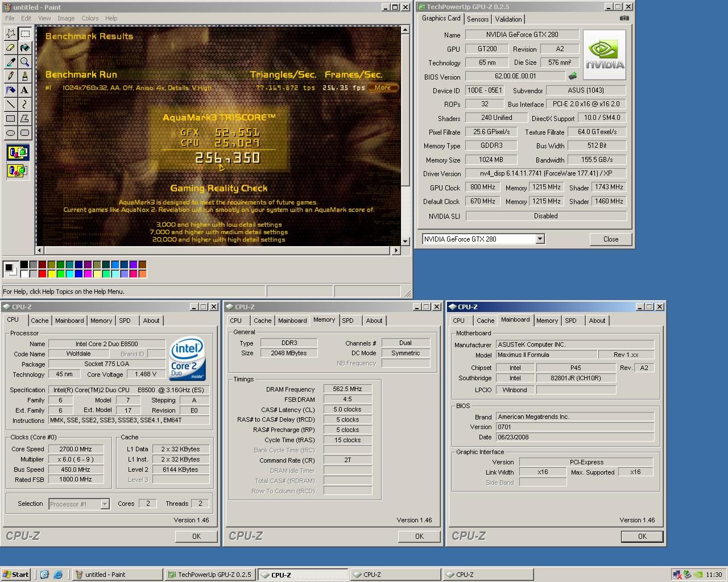Launch Internet Explorer from the quick launch

click(x=58, y=575)
